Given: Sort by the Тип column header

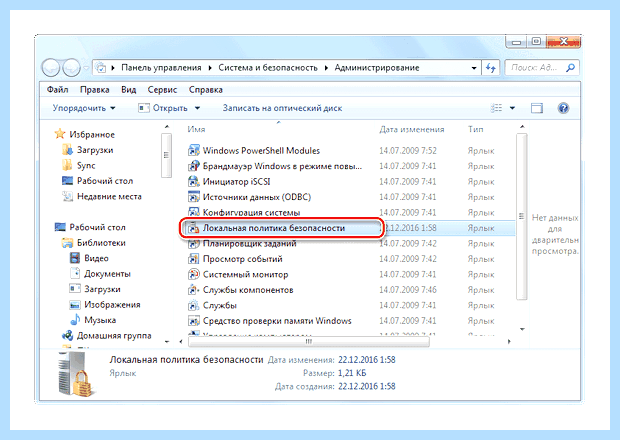Looking at the screenshot, I should coord(476,129).
